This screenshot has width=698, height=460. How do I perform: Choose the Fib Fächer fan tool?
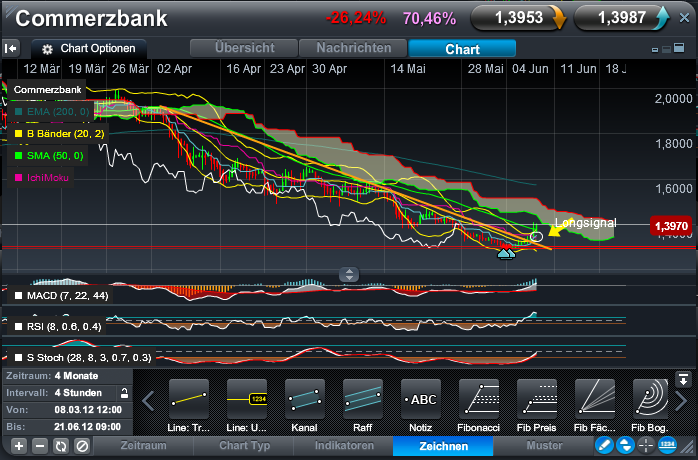[594, 399]
